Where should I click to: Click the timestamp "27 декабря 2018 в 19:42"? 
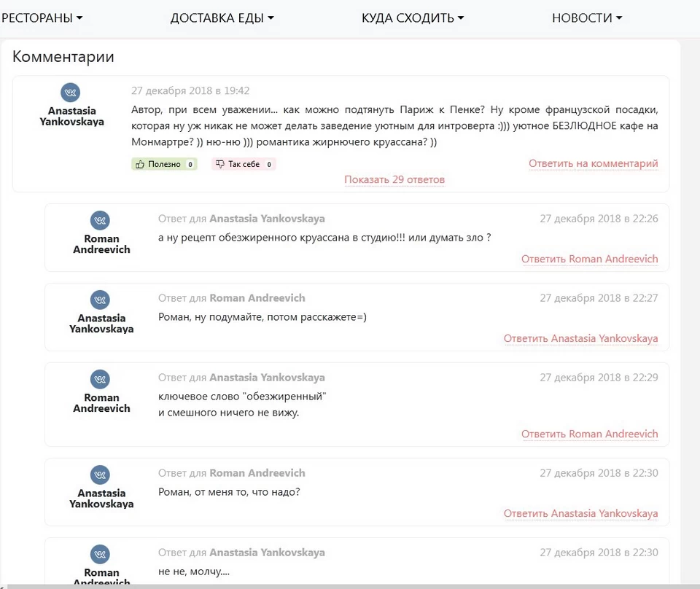(190, 90)
